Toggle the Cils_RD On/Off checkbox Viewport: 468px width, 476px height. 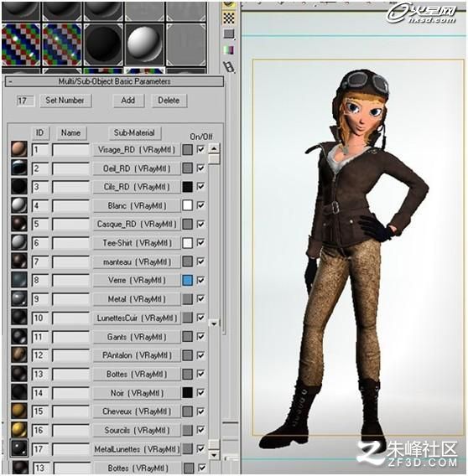pyautogui.click(x=200, y=186)
